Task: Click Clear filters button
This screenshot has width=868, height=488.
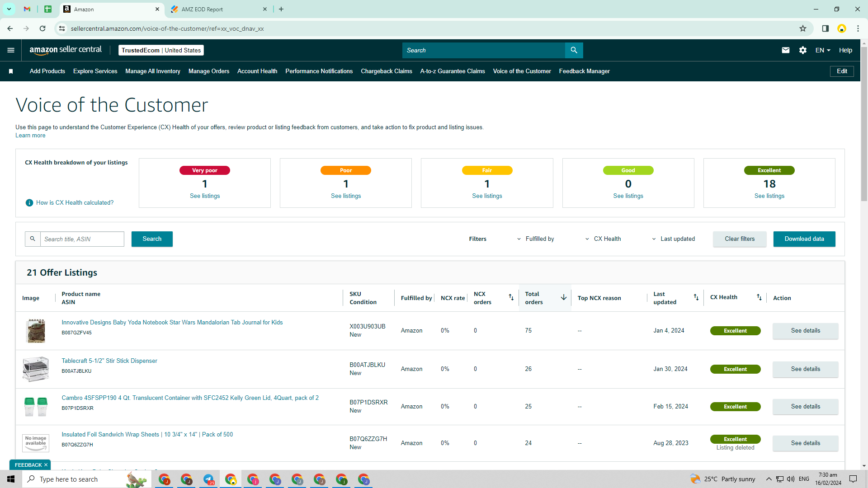Action: click(x=740, y=239)
